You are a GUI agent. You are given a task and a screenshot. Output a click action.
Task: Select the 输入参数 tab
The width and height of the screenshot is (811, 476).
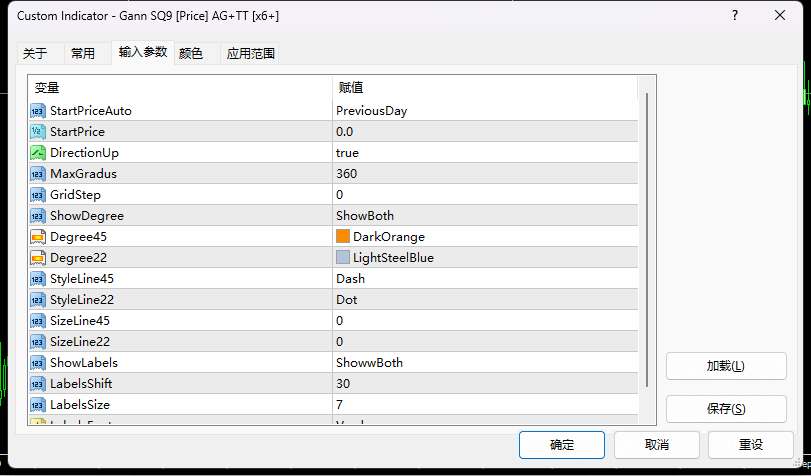click(143, 52)
